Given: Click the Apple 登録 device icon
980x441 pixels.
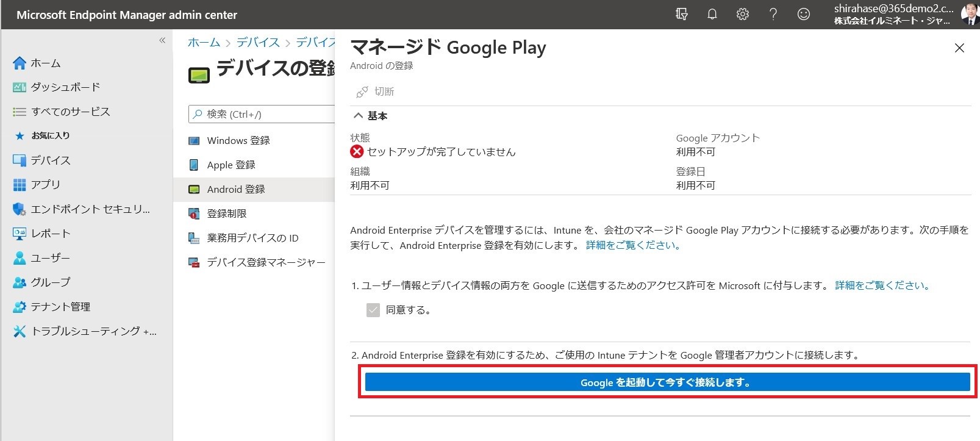Looking at the screenshot, I should tap(194, 165).
